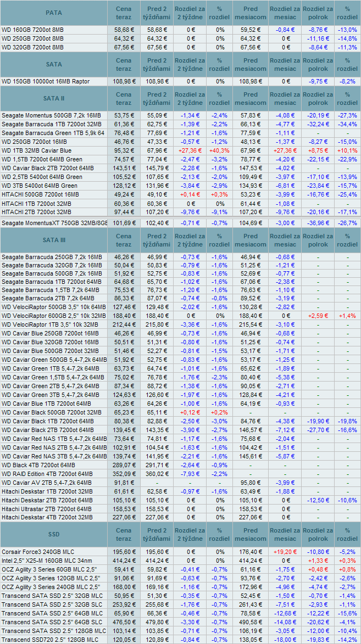
Task: Click Hitachi Deskstar 2TB 7200ot 64MB
Action: click(47, 500)
